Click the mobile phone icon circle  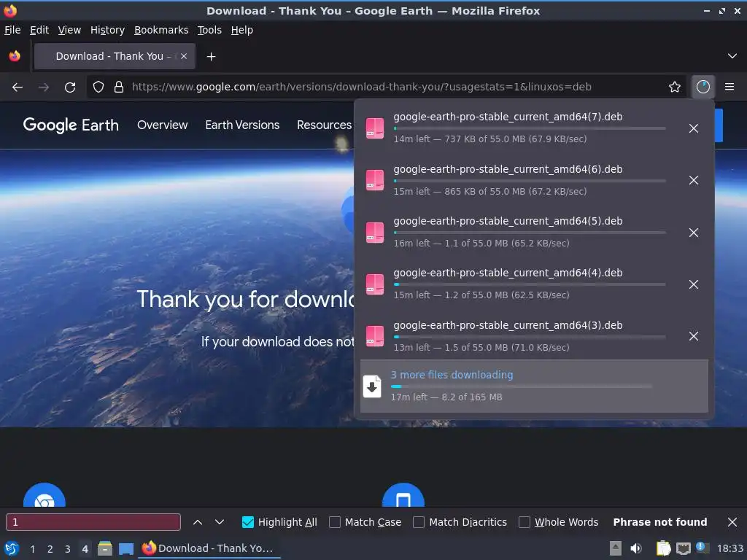coord(403,495)
